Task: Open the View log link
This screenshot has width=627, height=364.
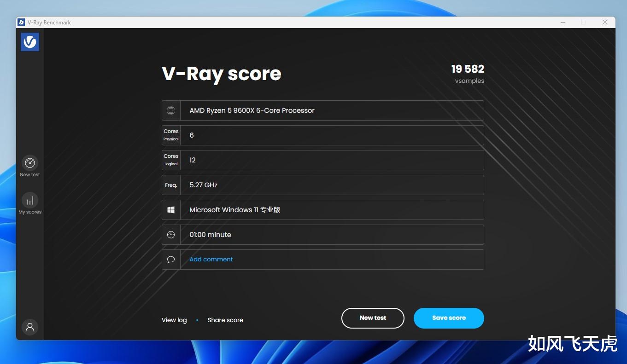Action: pos(174,320)
